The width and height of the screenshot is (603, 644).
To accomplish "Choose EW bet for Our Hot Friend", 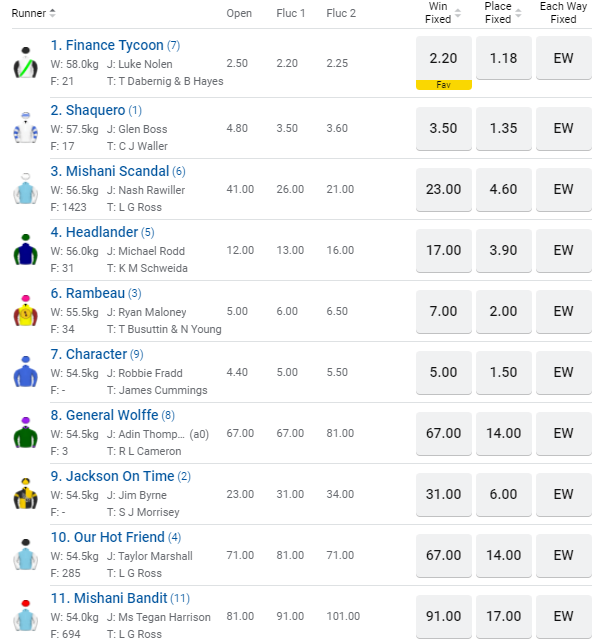I will tap(564, 555).
